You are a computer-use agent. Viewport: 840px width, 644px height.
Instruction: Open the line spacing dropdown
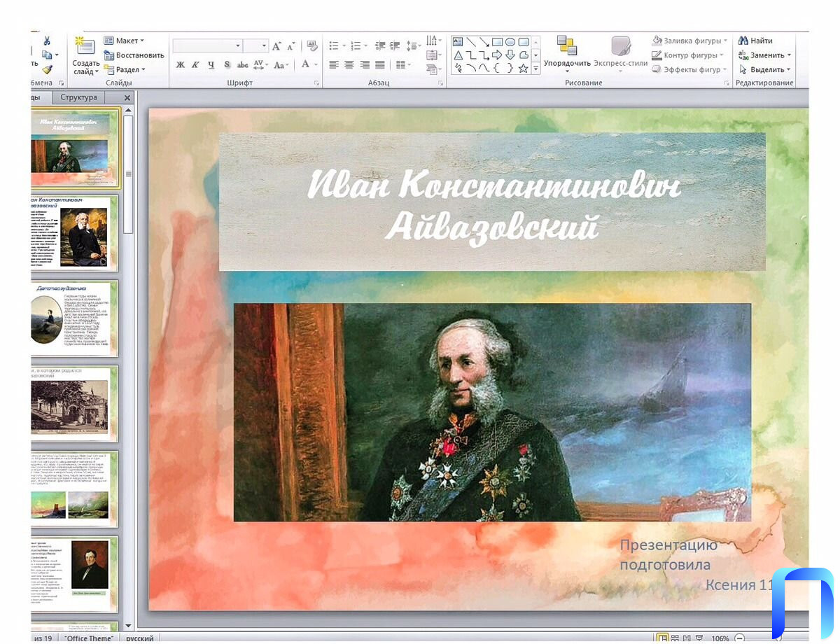click(x=413, y=46)
